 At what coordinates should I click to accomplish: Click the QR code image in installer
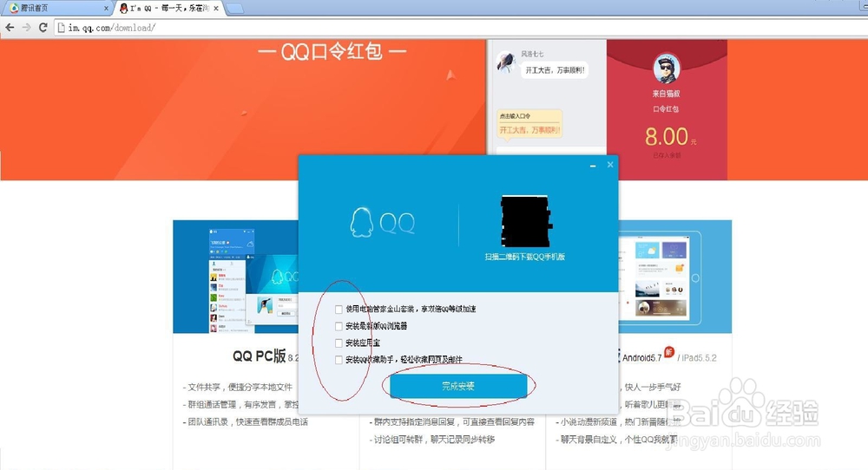[x=526, y=220]
